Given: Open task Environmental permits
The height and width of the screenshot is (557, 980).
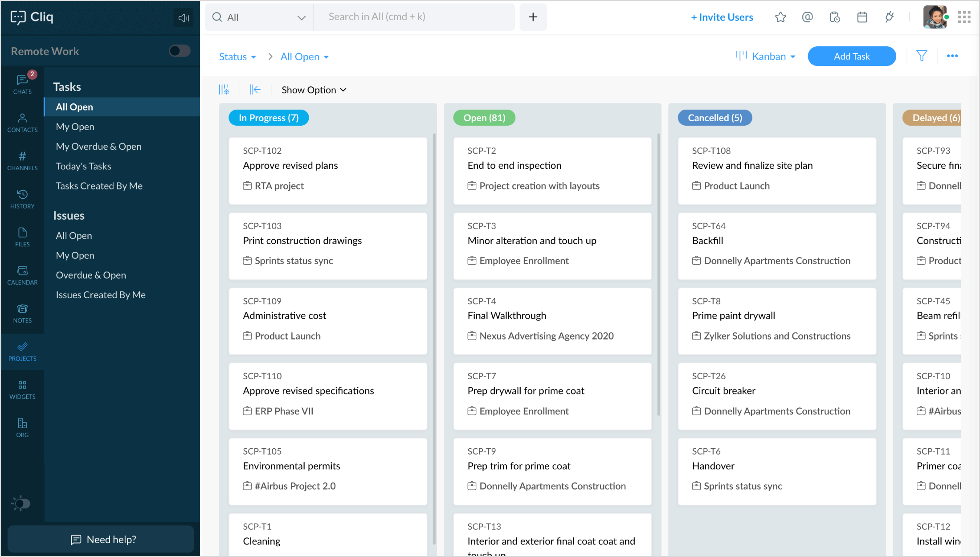Looking at the screenshot, I should (x=328, y=471).
